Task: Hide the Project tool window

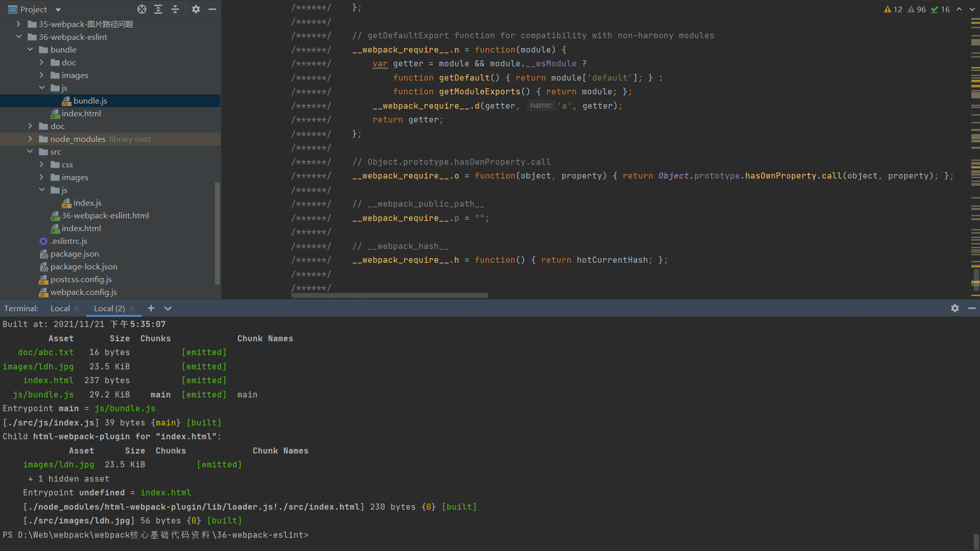Action: point(212,9)
